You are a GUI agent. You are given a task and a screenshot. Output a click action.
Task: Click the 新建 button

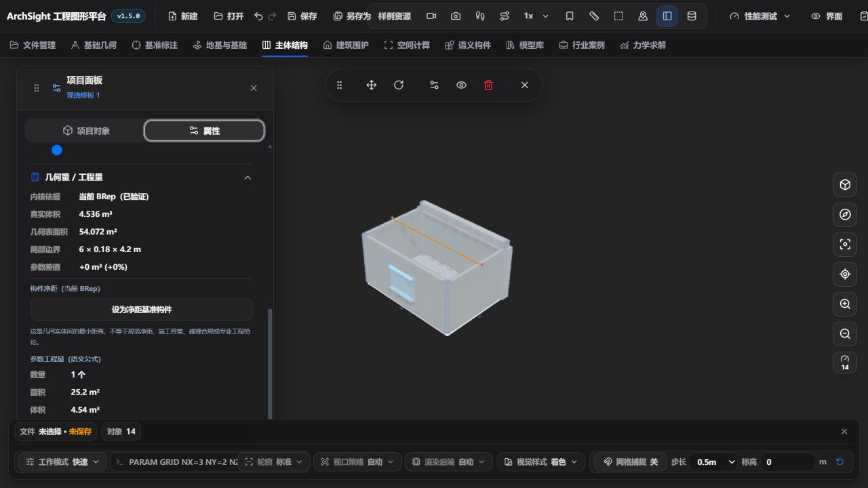(182, 16)
